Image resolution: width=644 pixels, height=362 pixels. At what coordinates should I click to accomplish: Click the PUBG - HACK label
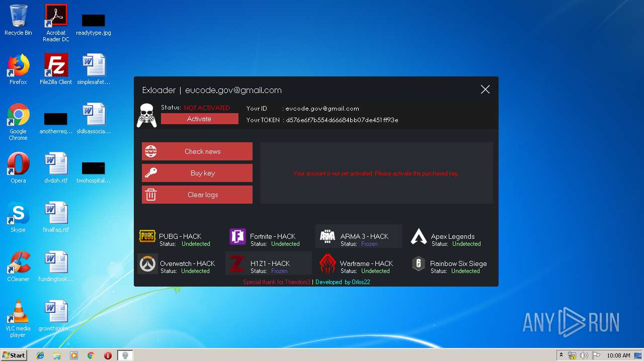(x=180, y=236)
